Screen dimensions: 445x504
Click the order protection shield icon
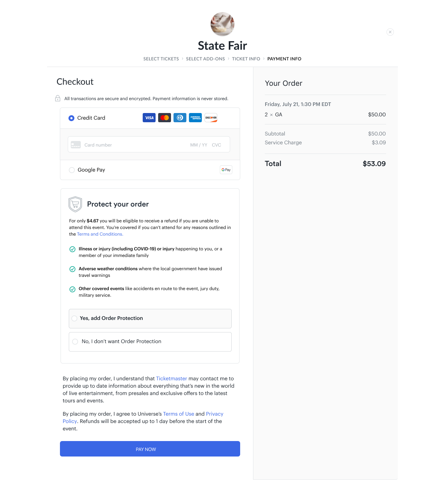tap(75, 204)
